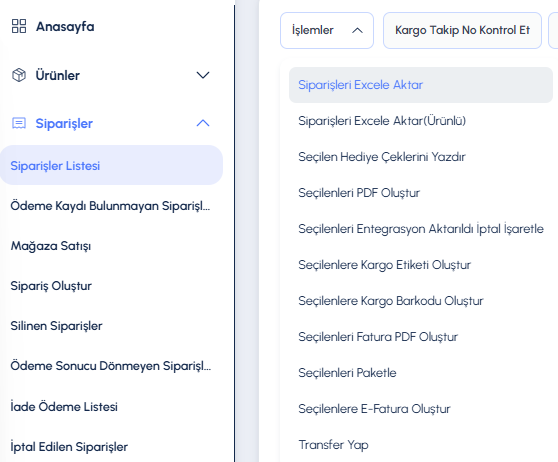Choose Siparişleri Excele Aktar(Ürünlü)
Image resolution: width=558 pixels, height=462 pixels.
(382, 121)
